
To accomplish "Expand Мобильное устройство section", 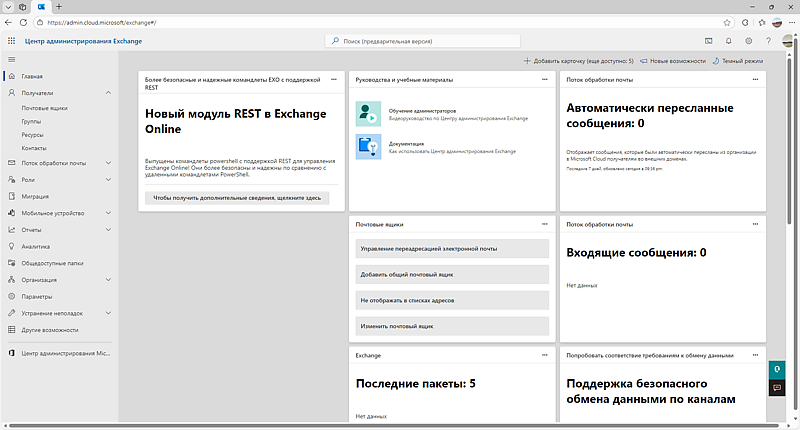I will pos(108,213).
